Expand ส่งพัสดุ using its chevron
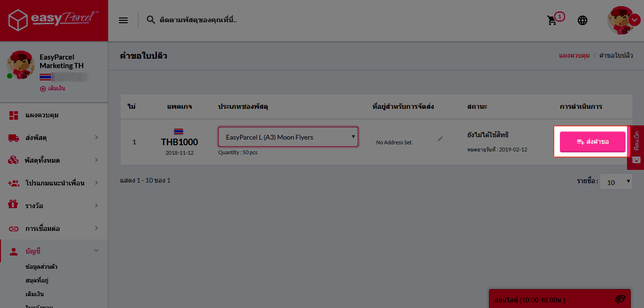 pos(96,137)
